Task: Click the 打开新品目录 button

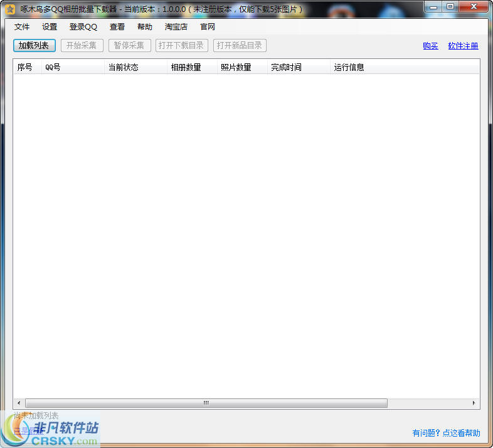Action: pyautogui.click(x=240, y=46)
